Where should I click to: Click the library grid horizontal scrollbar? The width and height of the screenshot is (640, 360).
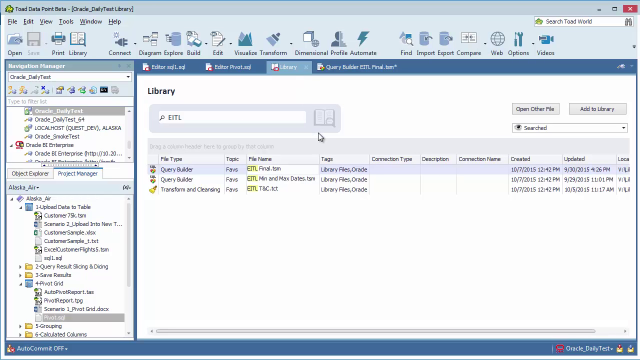376,331
